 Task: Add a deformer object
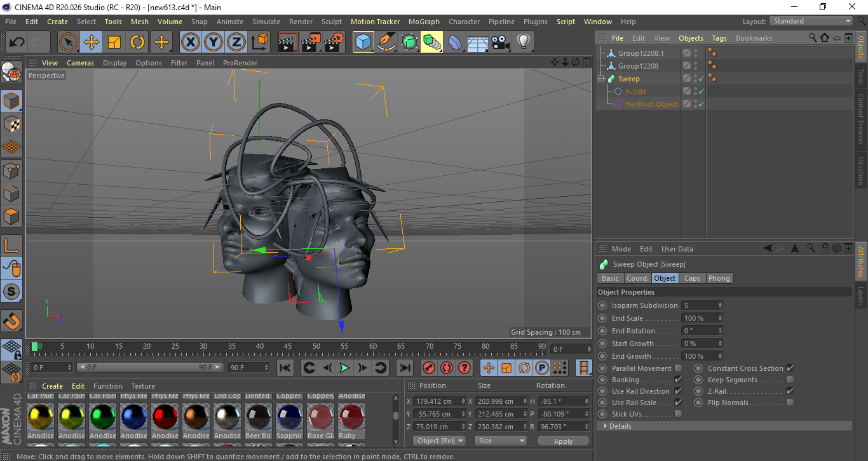click(455, 43)
